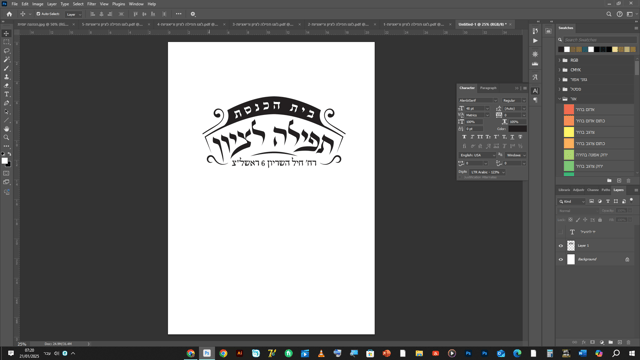This screenshot has height=360, width=640.
Task: Open the Character panel dock icon
Action: [x=535, y=91]
